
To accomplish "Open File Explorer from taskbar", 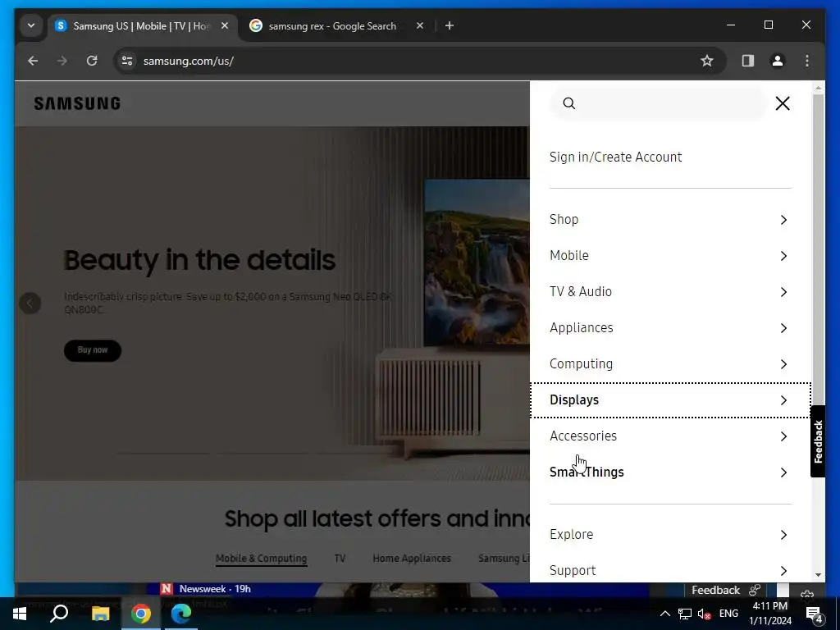I will 100,614.
